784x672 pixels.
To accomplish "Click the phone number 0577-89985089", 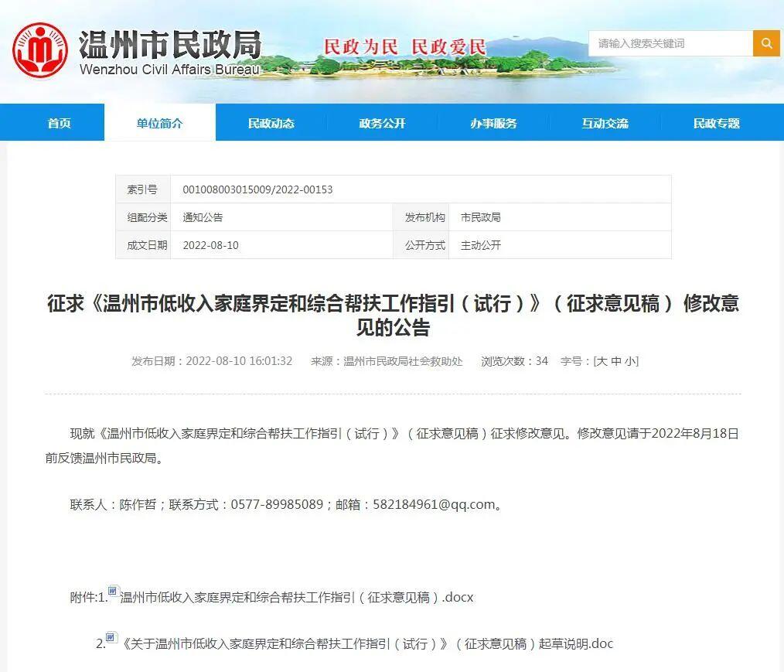I will [x=277, y=504].
